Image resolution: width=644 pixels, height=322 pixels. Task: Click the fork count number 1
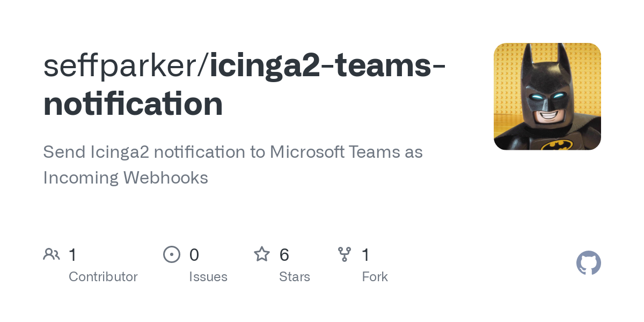click(366, 254)
